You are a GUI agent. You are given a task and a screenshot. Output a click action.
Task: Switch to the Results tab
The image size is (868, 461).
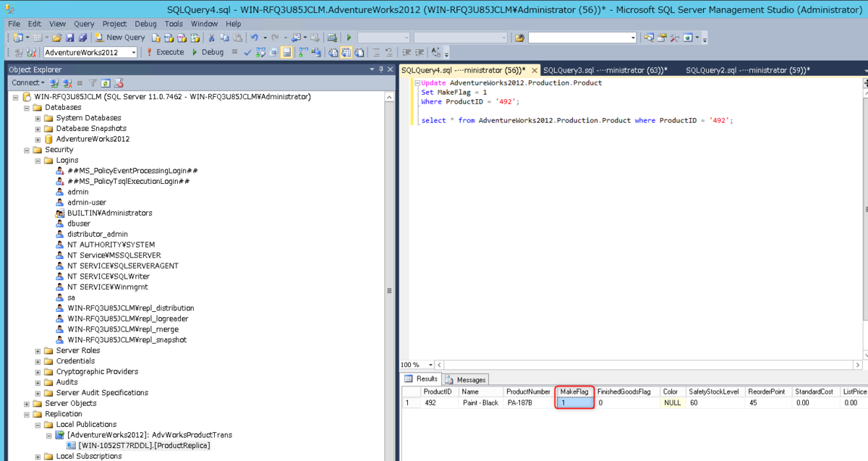click(x=421, y=378)
